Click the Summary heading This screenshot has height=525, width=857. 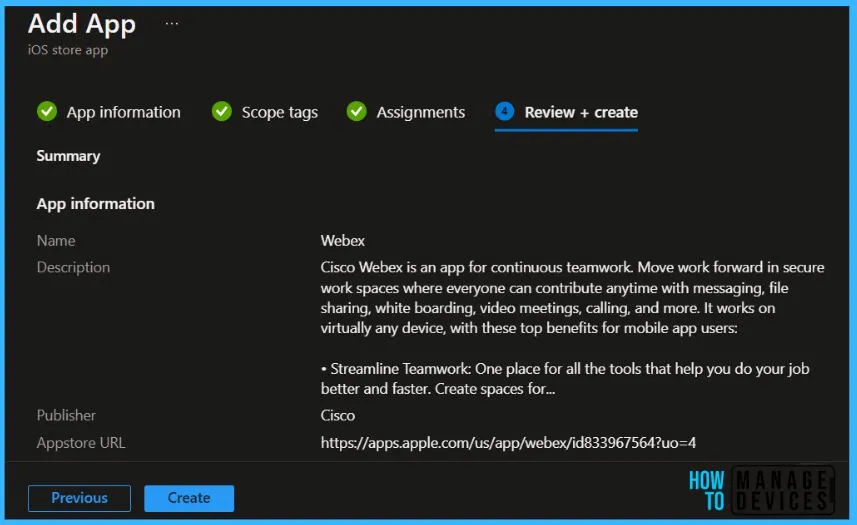68,156
